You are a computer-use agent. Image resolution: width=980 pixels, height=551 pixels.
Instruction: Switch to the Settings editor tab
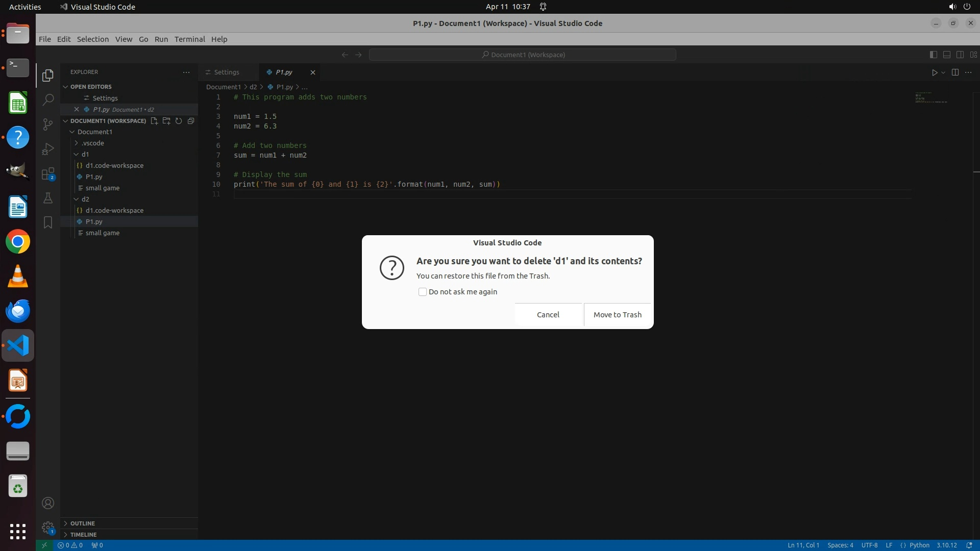click(227, 72)
